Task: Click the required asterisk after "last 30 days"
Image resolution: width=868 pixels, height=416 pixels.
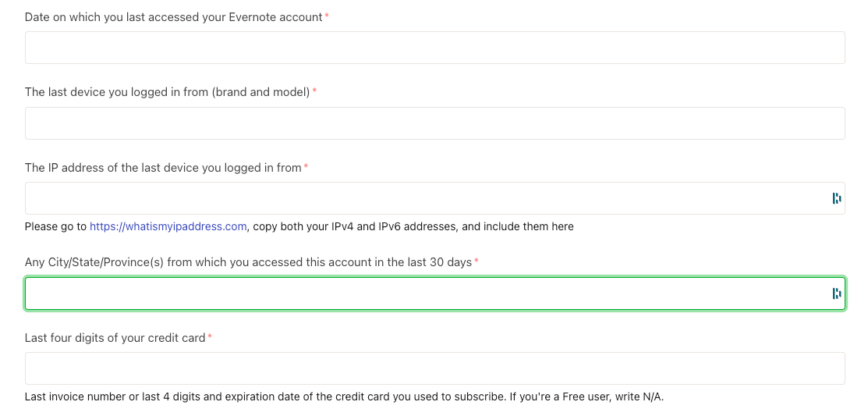Action: click(476, 261)
